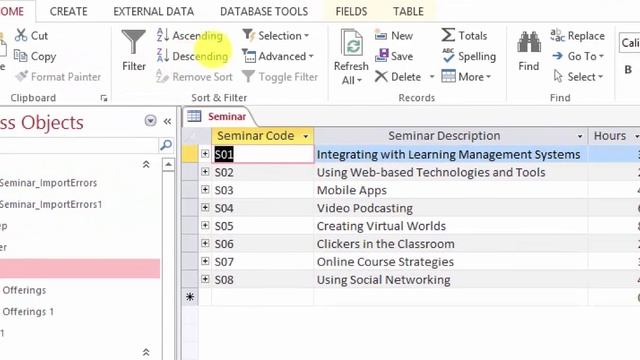Apply bold formatting
The width and height of the screenshot is (640, 360).
coord(628,69)
